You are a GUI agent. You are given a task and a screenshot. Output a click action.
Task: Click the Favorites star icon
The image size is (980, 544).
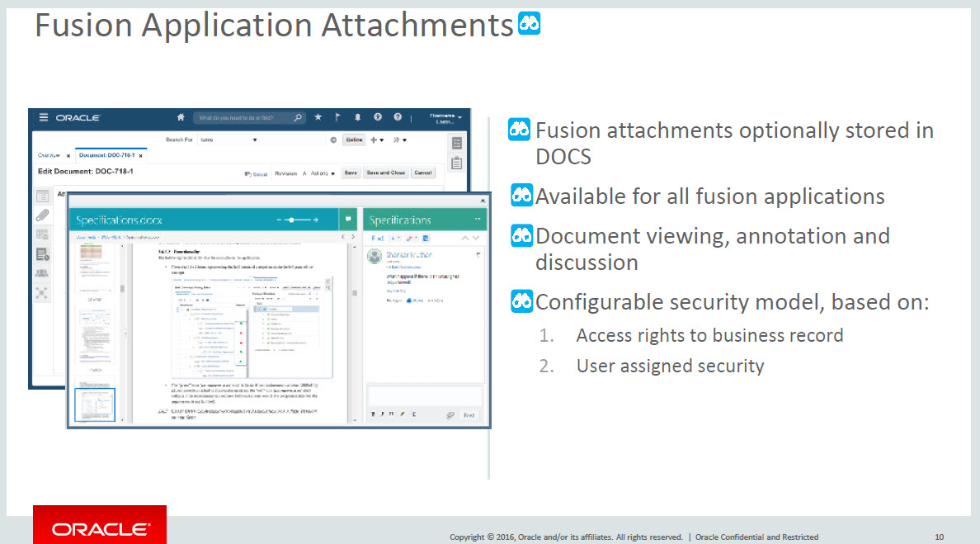318,118
